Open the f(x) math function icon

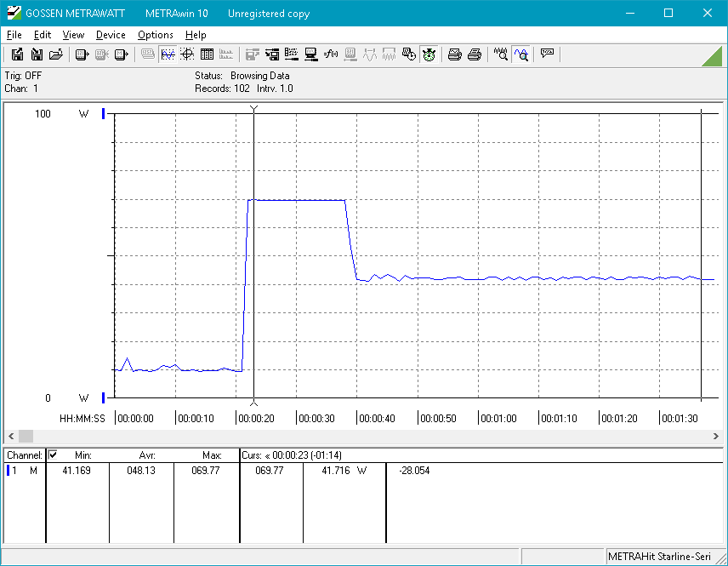click(x=331, y=54)
